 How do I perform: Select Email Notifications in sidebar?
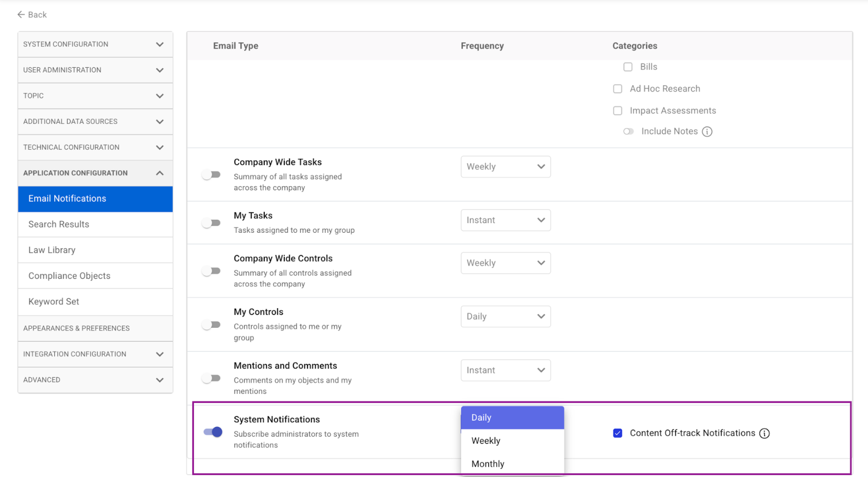point(95,199)
